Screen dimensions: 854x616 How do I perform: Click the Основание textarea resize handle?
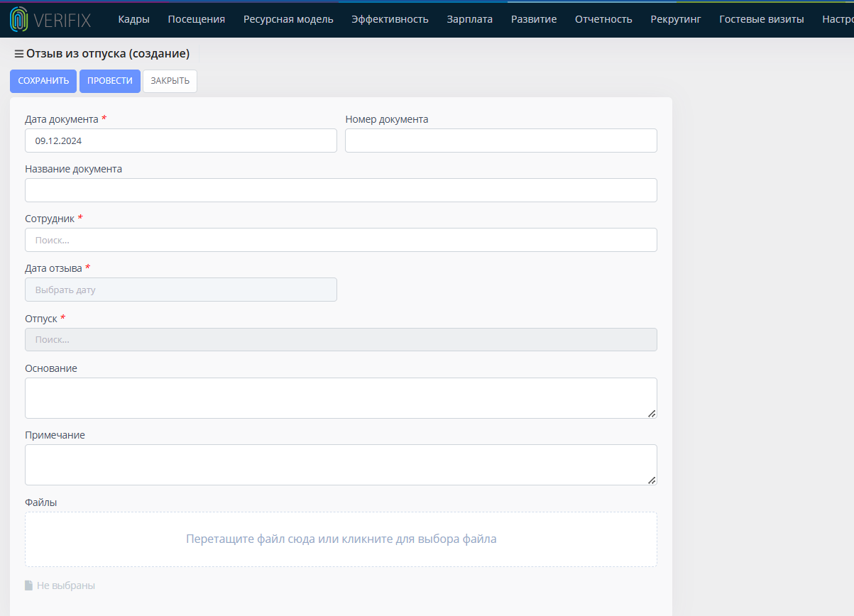652,413
